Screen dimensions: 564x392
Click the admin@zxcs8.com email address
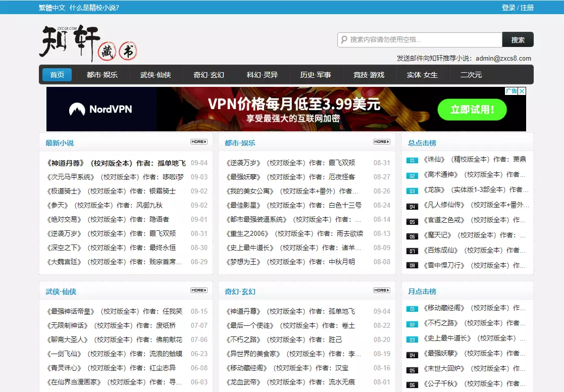[x=503, y=58]
